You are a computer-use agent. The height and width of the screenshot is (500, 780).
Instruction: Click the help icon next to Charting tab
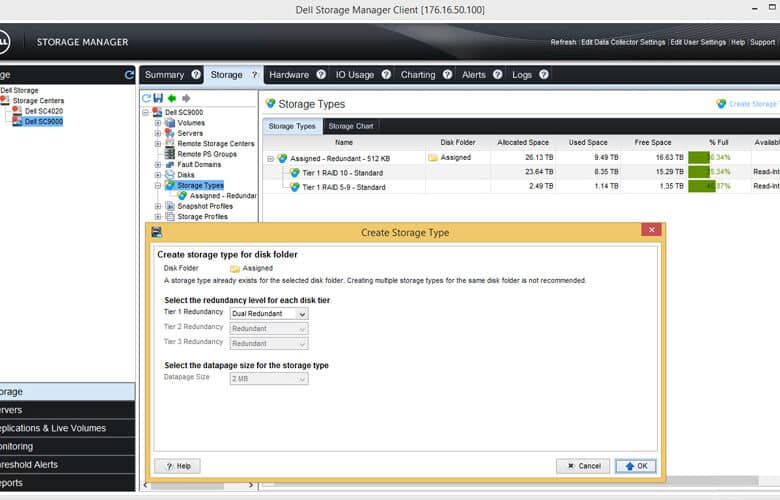point(447,75)
